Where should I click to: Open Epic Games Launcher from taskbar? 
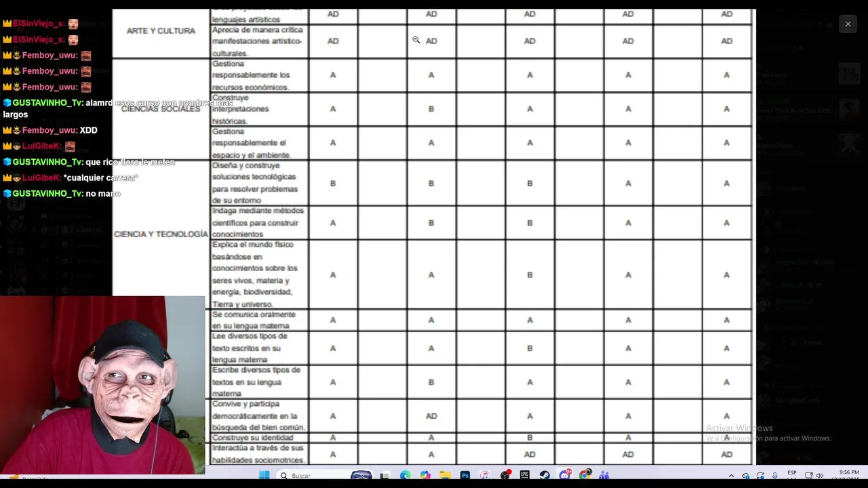tap(525, 476)
